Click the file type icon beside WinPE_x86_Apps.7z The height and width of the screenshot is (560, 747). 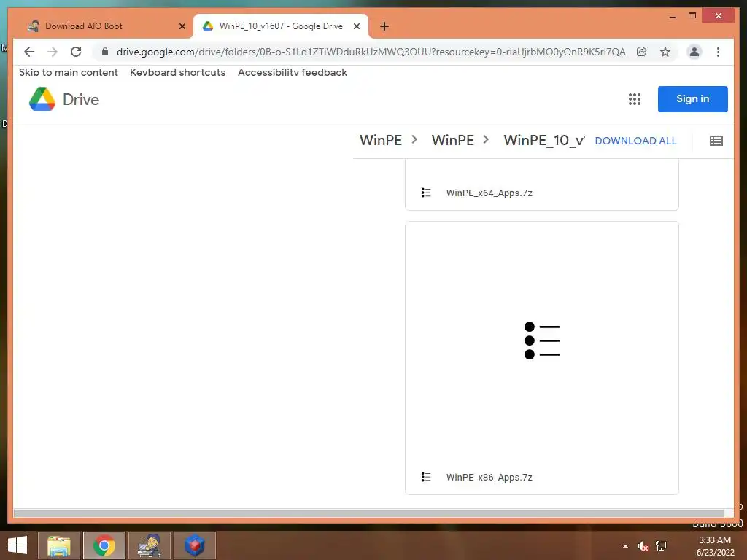click(426, 477)
